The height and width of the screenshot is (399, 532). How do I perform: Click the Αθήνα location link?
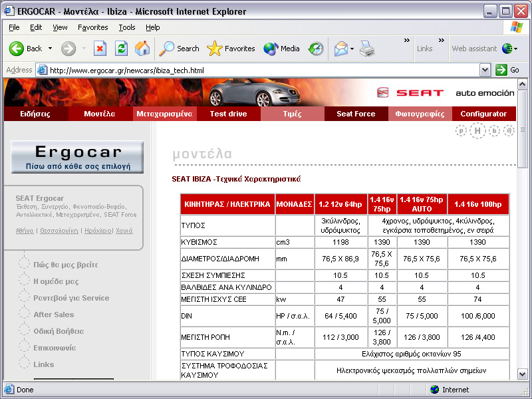click(x=25, y=231)
